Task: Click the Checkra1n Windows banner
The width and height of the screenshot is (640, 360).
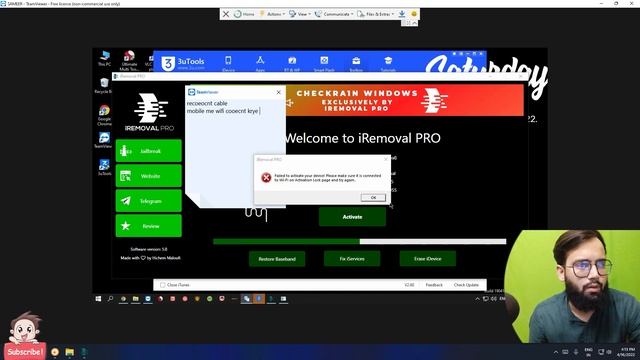Action: (x=404, y=100)
